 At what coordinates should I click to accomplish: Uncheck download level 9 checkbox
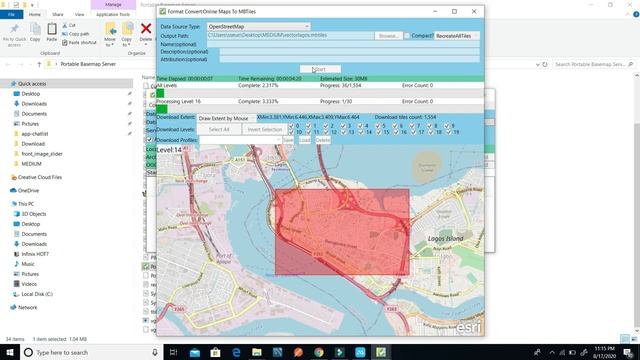click(x=447, y=126)
